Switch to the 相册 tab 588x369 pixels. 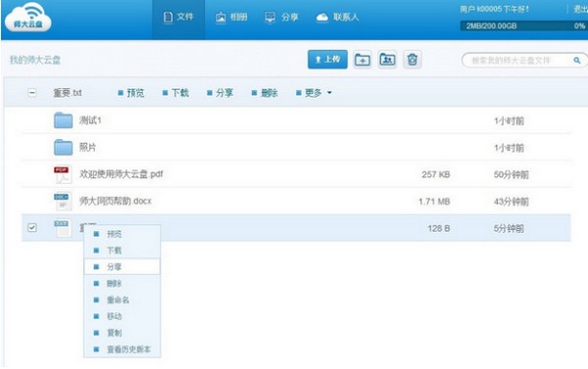tap(231, 18)
